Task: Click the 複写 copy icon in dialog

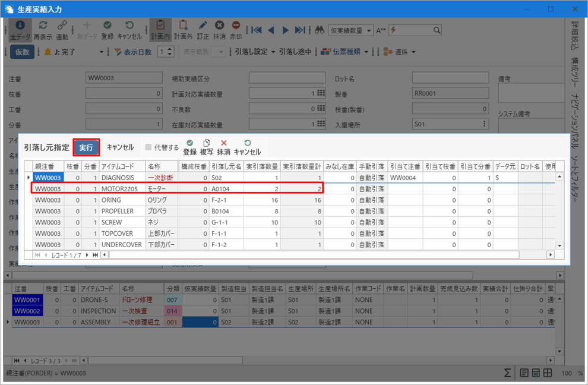Action: click(x=207, y=143)
